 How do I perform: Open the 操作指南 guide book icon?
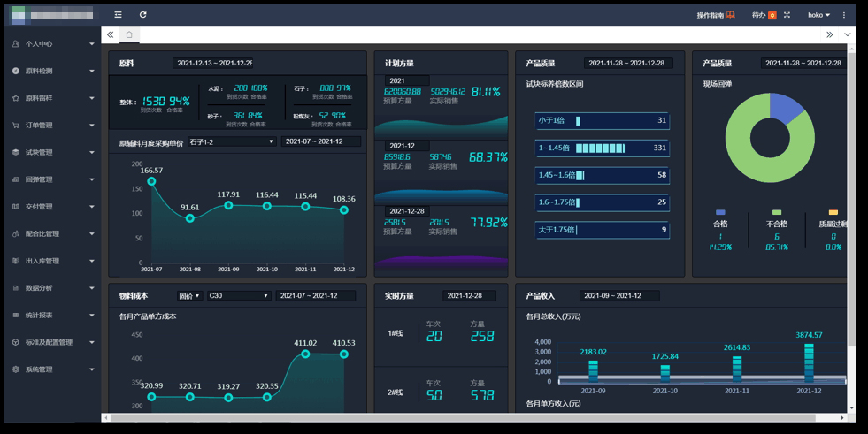pyautogui.click(x=730, y=15)
